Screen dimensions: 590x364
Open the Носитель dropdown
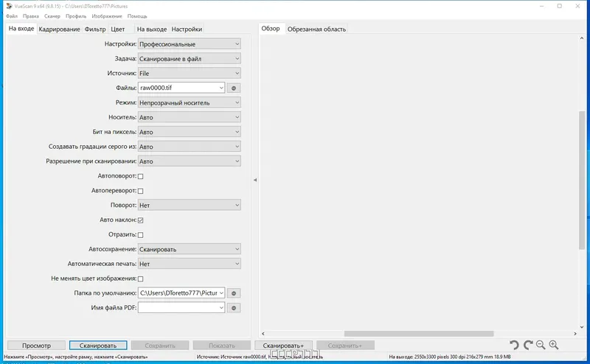tap(190, 117)
